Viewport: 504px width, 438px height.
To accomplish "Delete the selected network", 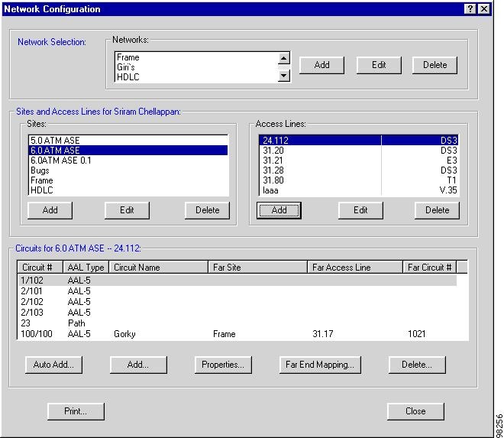I will coord(435,65).
